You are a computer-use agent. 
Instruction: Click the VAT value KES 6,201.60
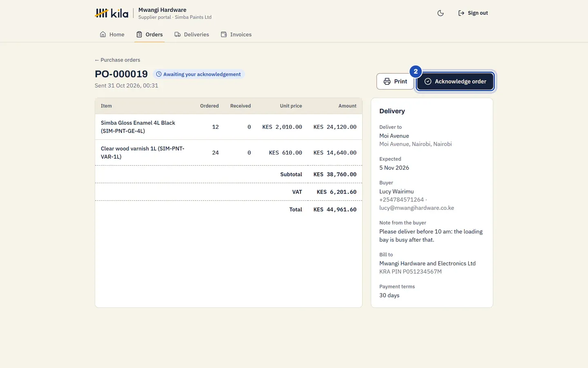tap(336, 192)
